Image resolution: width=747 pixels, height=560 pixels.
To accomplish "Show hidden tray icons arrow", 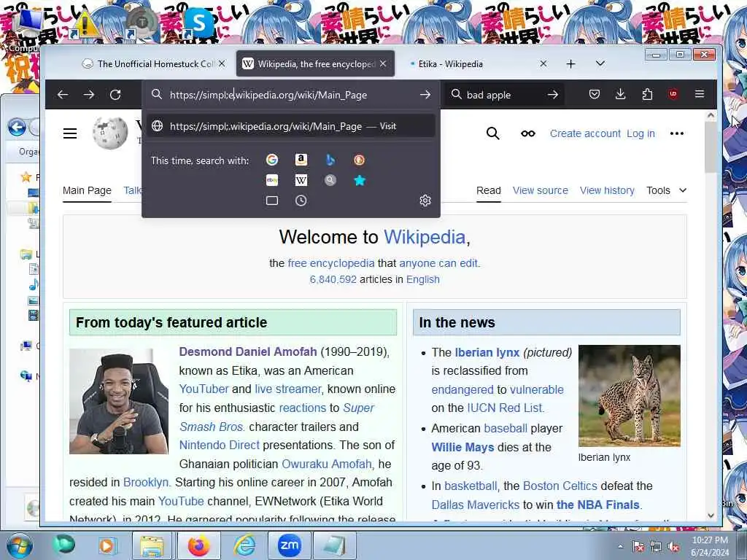I will (x=620, y=547).
